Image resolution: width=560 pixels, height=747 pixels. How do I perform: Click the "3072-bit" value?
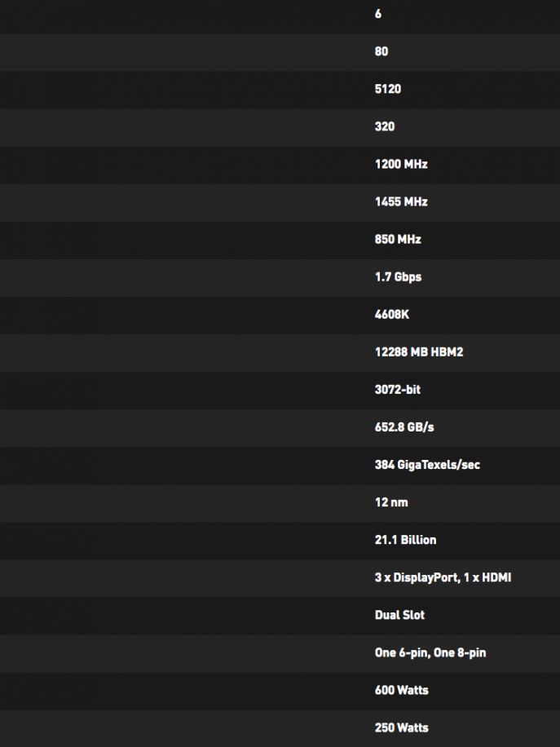pos(398,389)
